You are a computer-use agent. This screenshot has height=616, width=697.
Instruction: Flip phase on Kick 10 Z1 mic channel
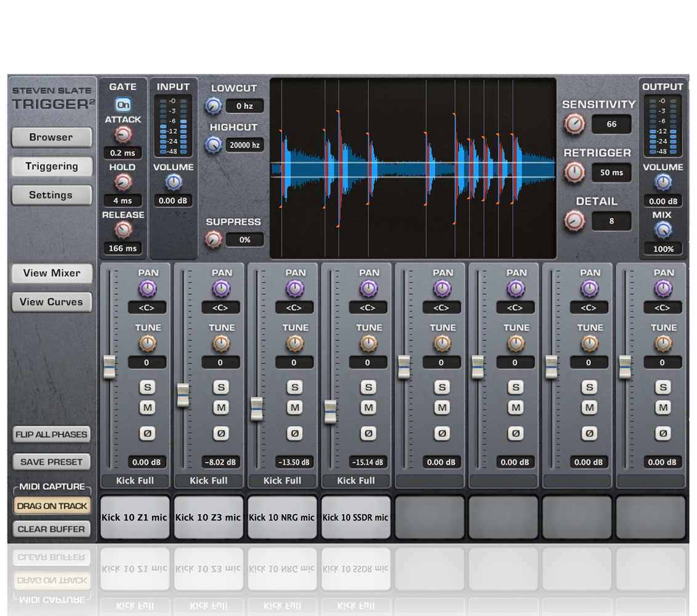(x=148, y=433)
